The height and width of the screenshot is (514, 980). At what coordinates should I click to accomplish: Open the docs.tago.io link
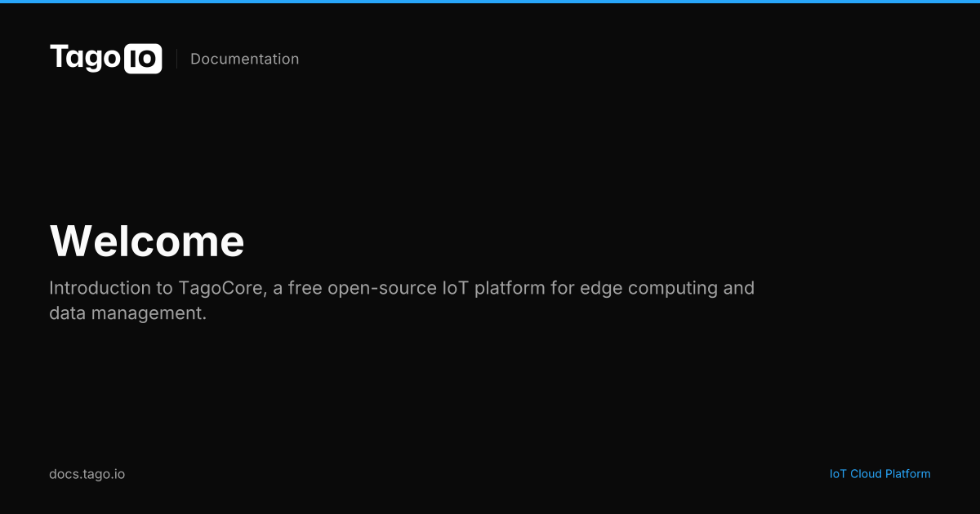87,474
